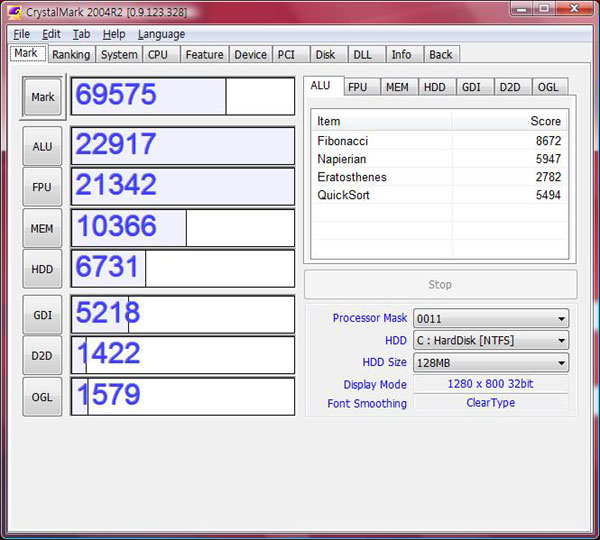This screenshot has width=600, height=540.
Task: Click the Eratosthenes score 2782
Action: [x=548, y=177]
